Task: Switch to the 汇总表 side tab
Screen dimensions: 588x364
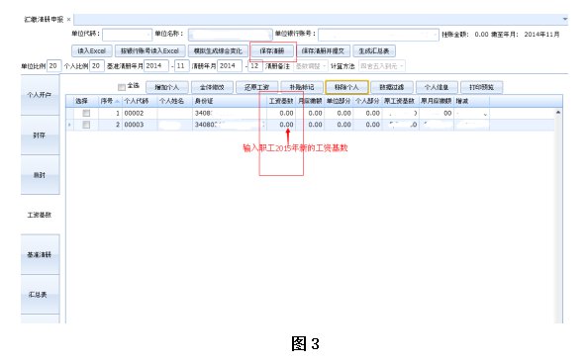Action: click(x=40, y=295)
